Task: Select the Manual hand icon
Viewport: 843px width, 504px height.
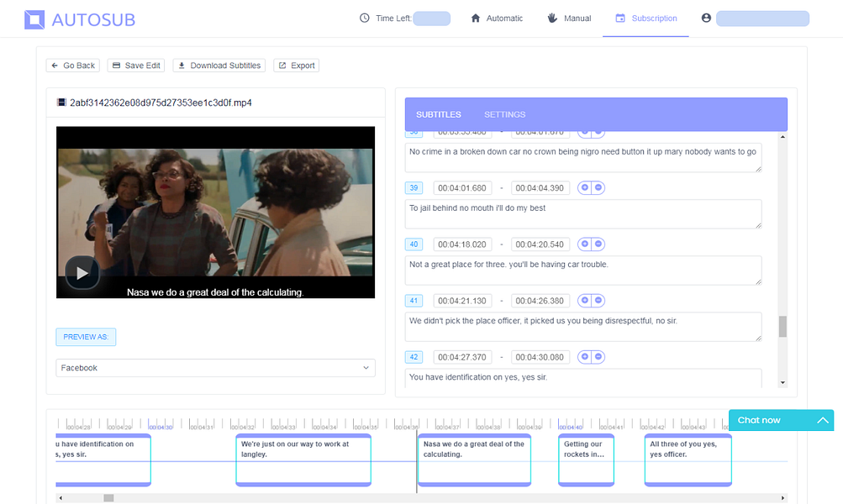Action: (551, 18)
